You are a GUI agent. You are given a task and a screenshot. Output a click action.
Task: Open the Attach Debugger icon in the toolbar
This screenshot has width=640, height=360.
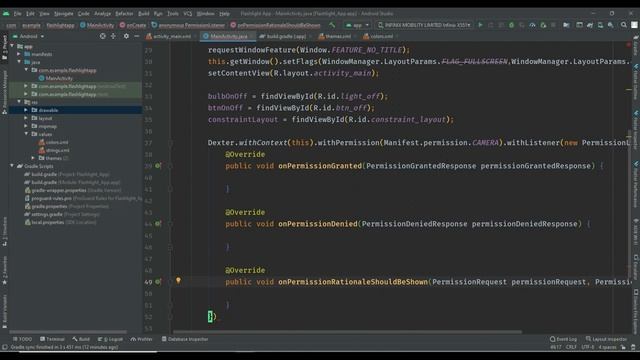[543, 25]
